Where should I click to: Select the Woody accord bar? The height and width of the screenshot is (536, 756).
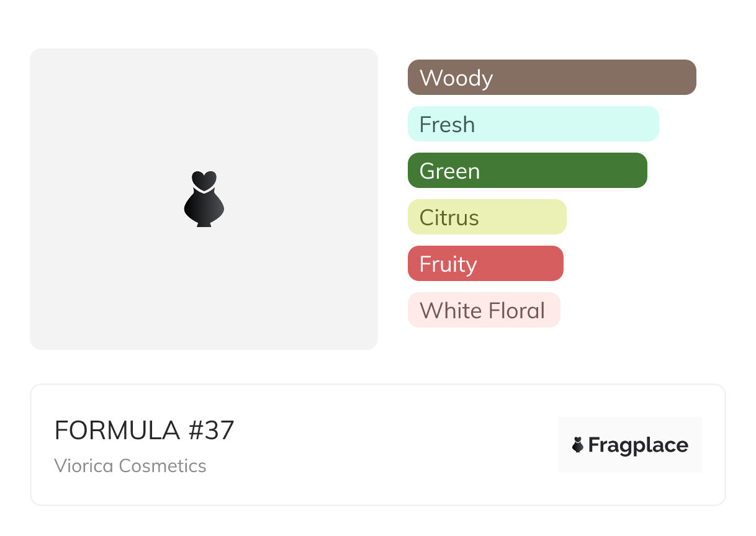point(552,78)
